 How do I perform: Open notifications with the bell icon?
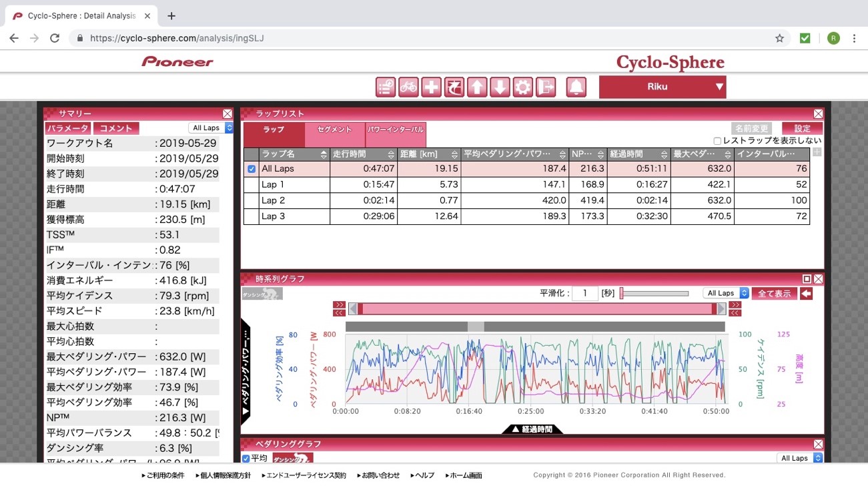pos(576,87)
